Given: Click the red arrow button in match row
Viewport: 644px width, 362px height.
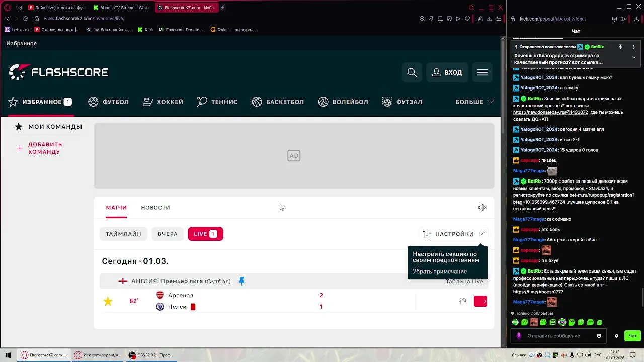Looking at the screenshot, I should coord(480,301).
